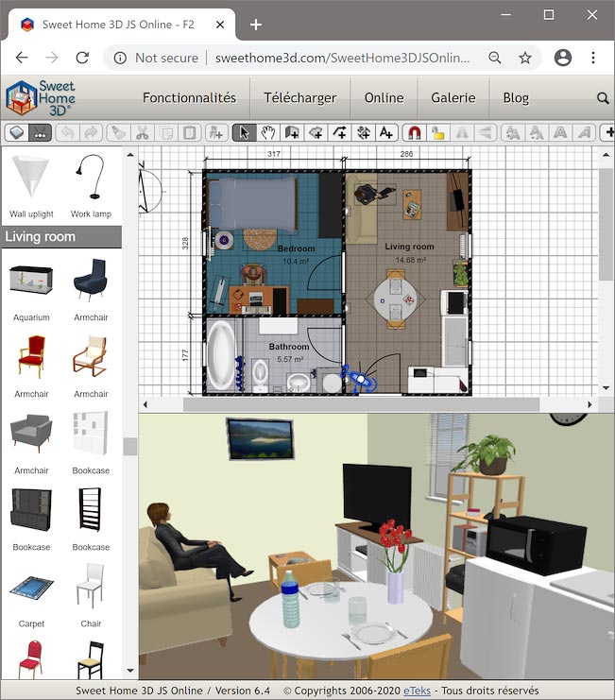Select the Aquarium catalog item
Image resolution: width=615 pixels, height=700 pixels.
click(x=31, y=289)
